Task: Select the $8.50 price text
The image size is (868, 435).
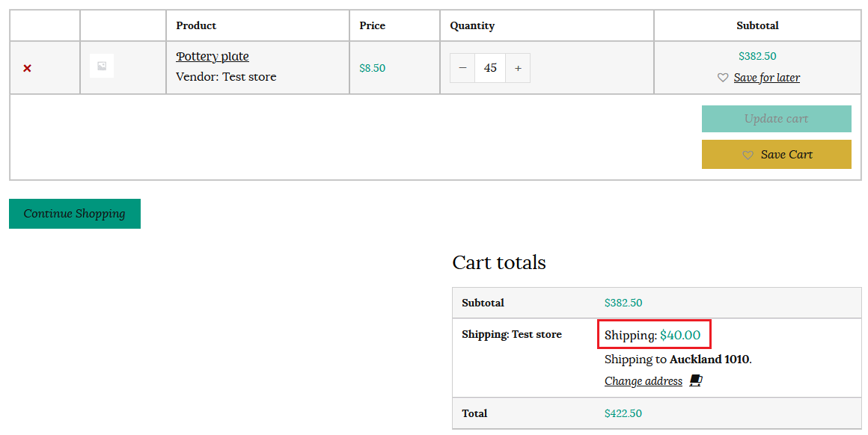Action: (373, 68)
